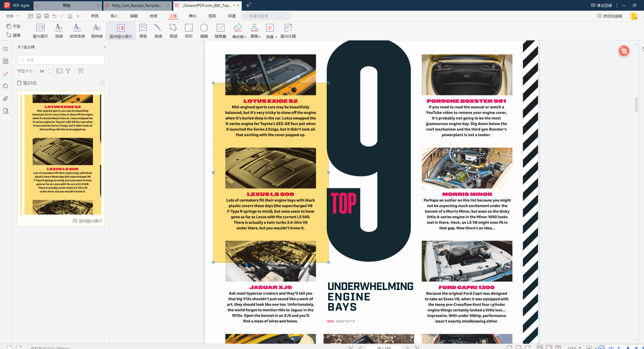Click the save icon in quick toolbar
The height and width of the screenshot is (349, 644).
[x=39, y=16]
